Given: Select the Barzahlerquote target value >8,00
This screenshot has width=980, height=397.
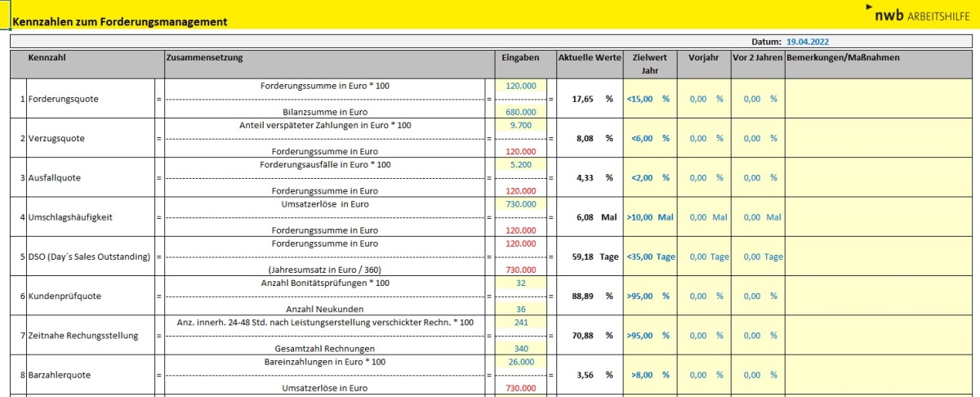Looking at the screenshot, I should [649, 375].
